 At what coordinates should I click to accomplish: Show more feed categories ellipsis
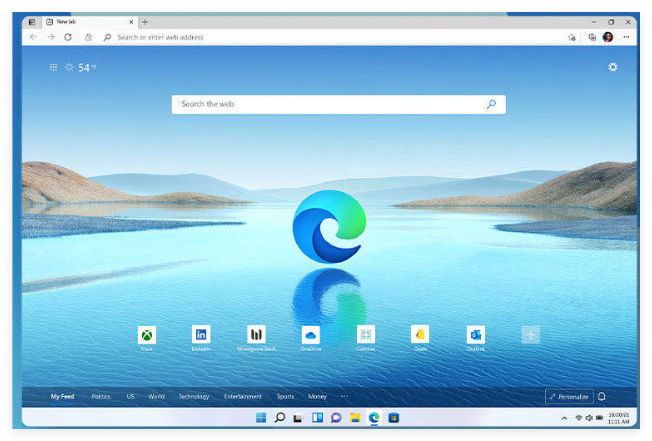[344, 396]
